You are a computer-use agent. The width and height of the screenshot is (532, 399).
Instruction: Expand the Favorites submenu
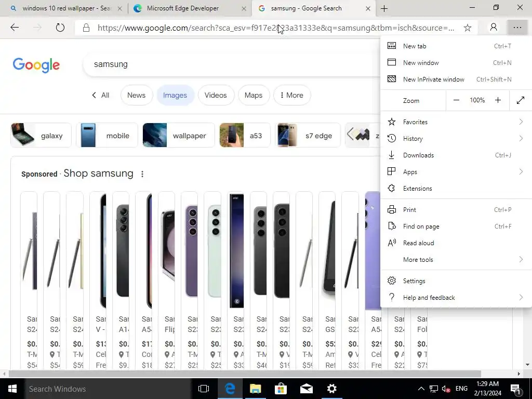pos(456,122)
